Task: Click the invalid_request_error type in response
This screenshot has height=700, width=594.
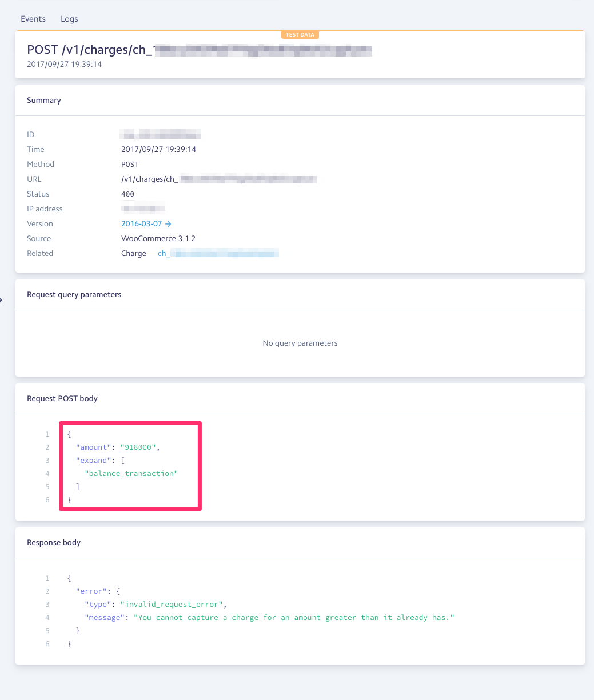Action: click(172, 604)
